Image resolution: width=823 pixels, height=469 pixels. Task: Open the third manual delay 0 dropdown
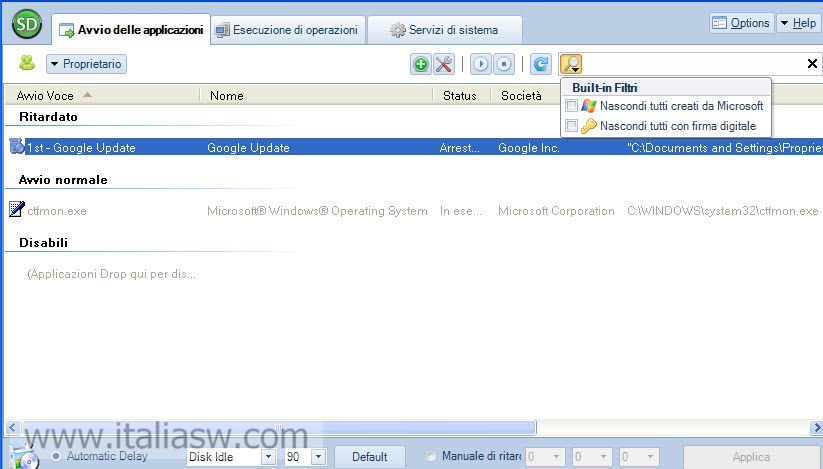650,456
